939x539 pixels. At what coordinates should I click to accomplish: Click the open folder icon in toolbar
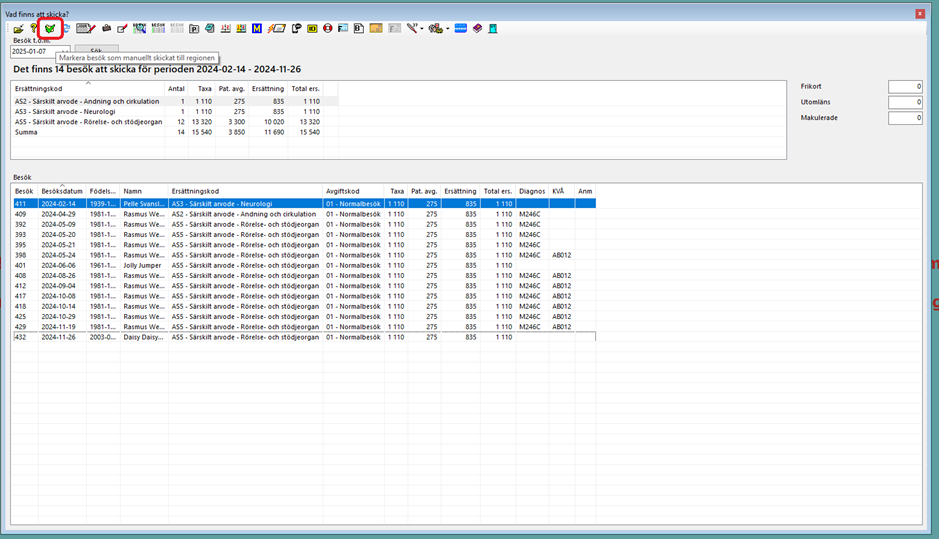19,29
